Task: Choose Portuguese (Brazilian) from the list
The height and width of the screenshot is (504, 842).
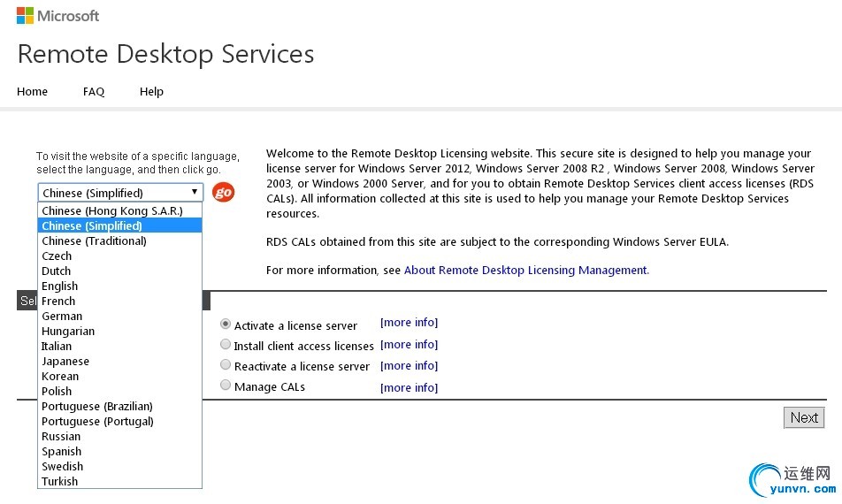Action: tap(97, 406)
